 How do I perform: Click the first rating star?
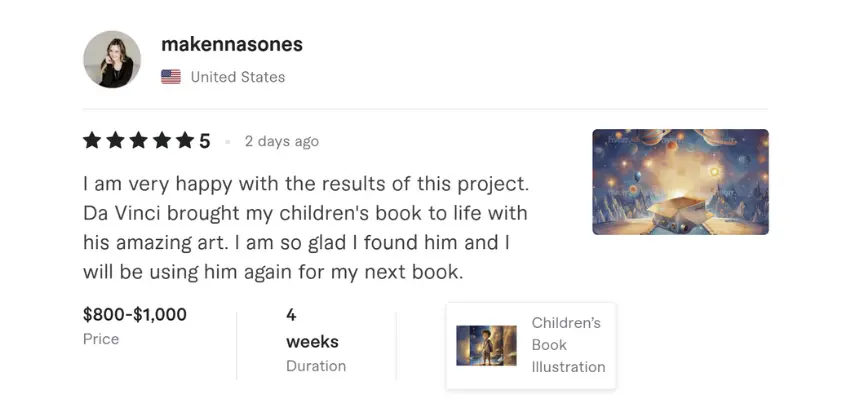pyautogui.click(x=93, y=141)
